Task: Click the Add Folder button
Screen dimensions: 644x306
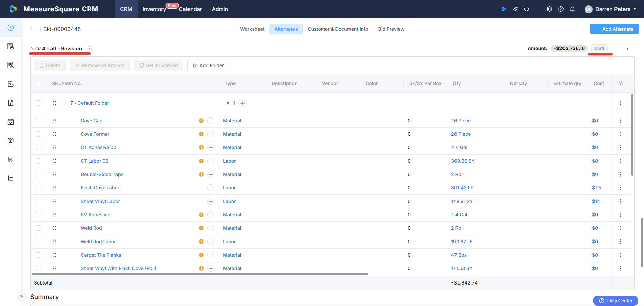Action: point(208,65)
